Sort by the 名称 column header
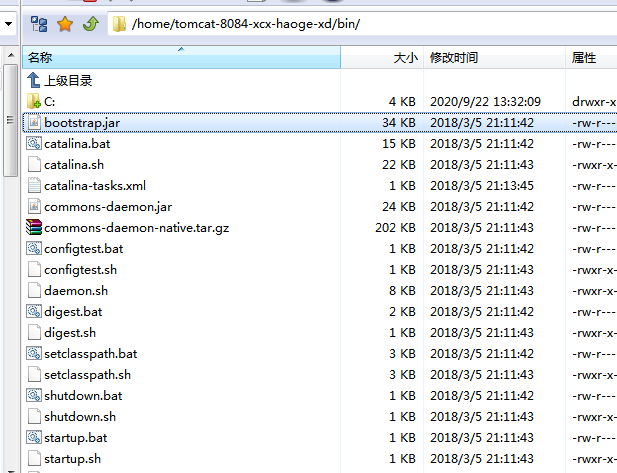 pos(181,57)
